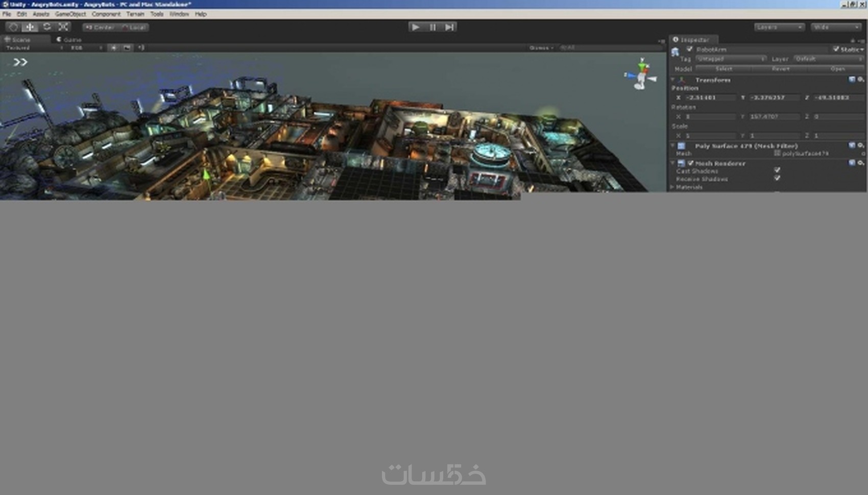Image resolution: width=868 pixels, height=495 pixels.
Task: Click the Model Open button
Action: point(837,68)
